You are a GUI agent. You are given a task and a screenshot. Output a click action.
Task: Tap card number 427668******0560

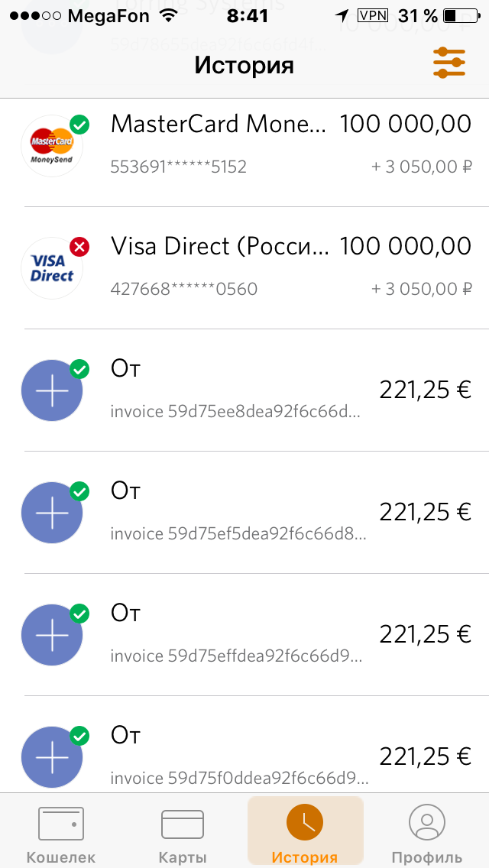[x=184, y=289]
